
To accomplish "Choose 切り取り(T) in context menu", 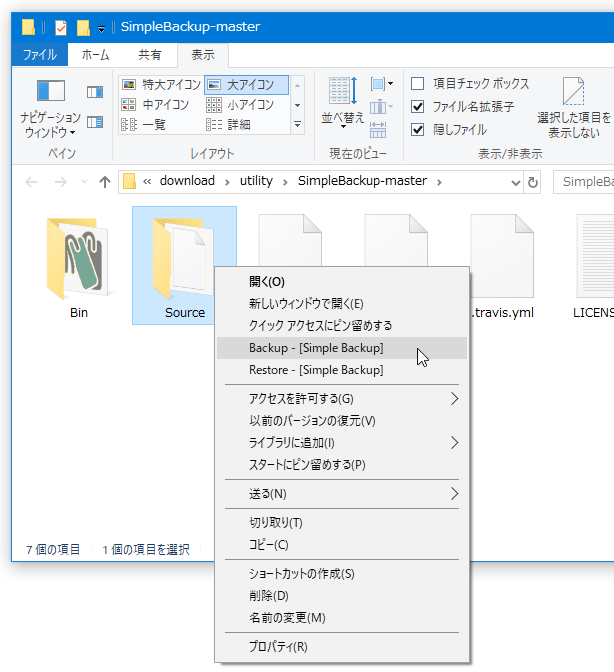I will [341, 523].
